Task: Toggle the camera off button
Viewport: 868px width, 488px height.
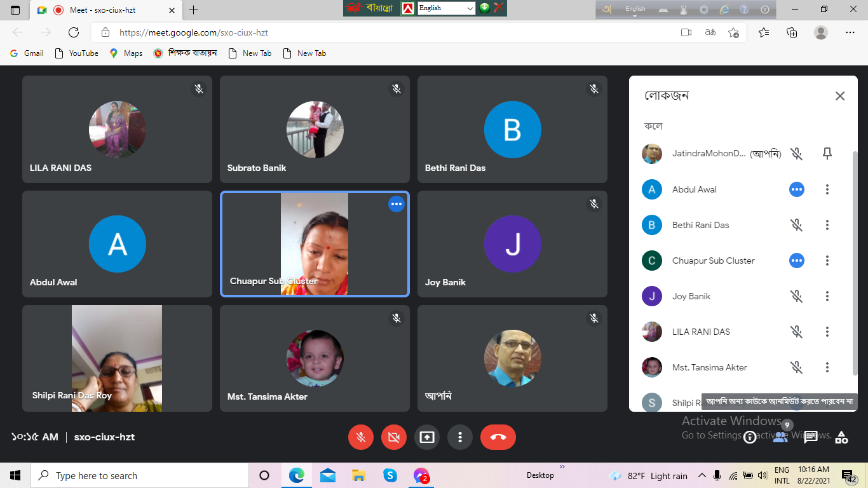Action: [394, 437]
